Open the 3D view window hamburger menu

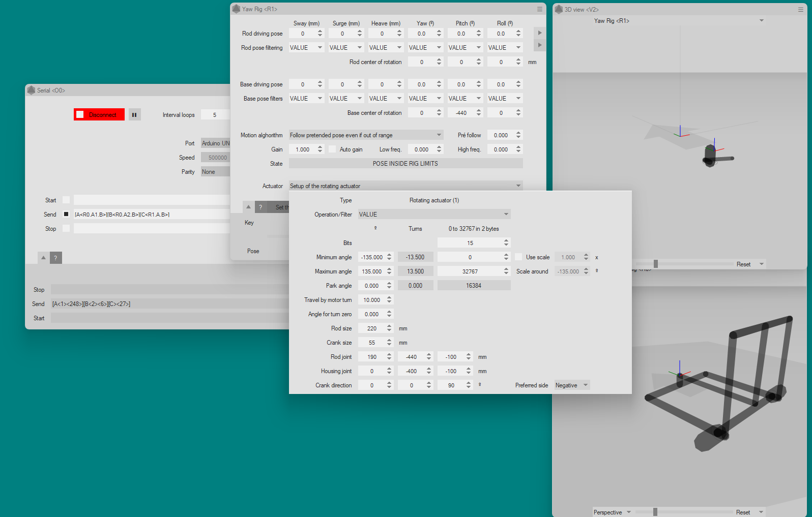(800, 10)
